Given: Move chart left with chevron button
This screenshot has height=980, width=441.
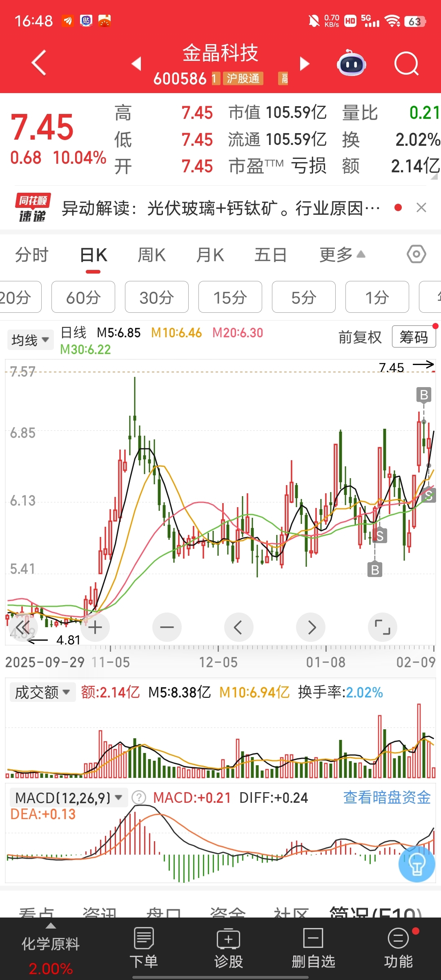Looking at the screenshot, I should click(x=239, y=627).
